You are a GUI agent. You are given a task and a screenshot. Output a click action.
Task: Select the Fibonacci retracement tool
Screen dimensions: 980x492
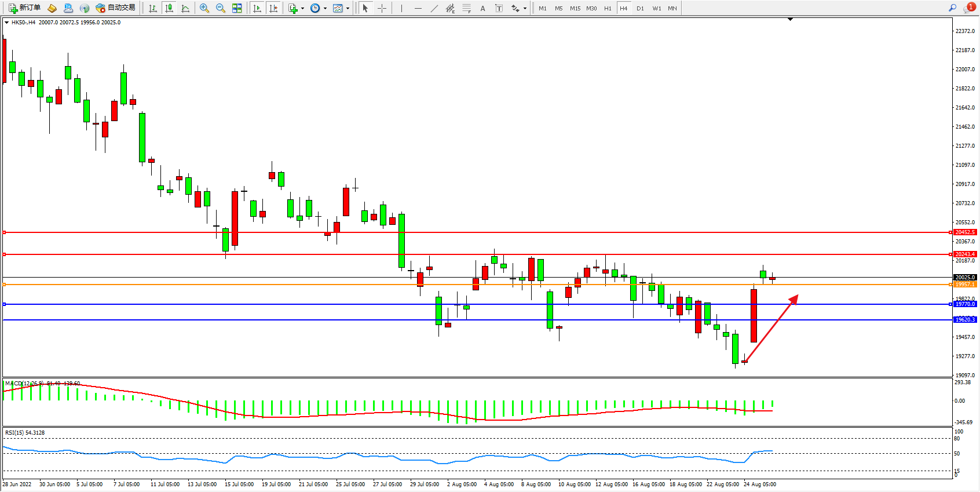pos(466,8)
